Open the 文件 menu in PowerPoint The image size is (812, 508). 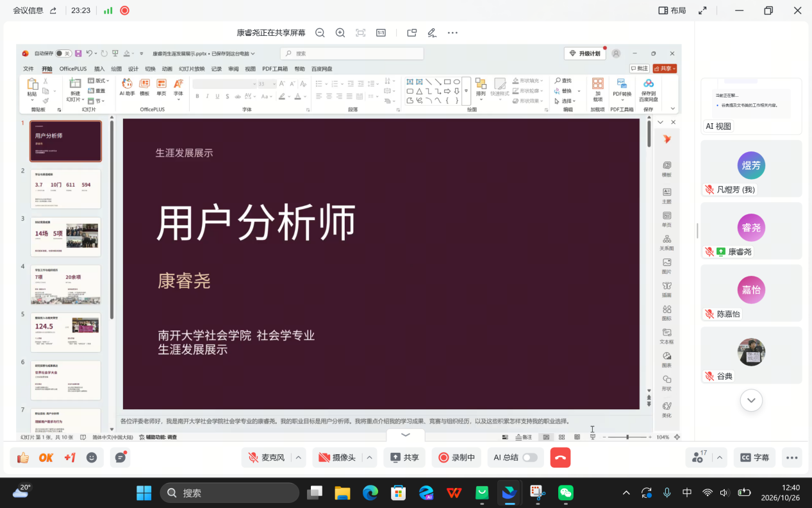pyautogui.click(x=29, y=69)
